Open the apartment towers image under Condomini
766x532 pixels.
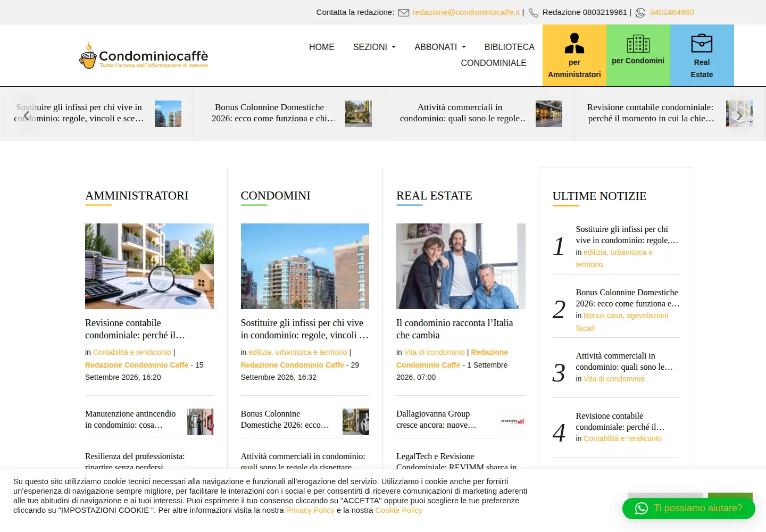tap(305, 266)
